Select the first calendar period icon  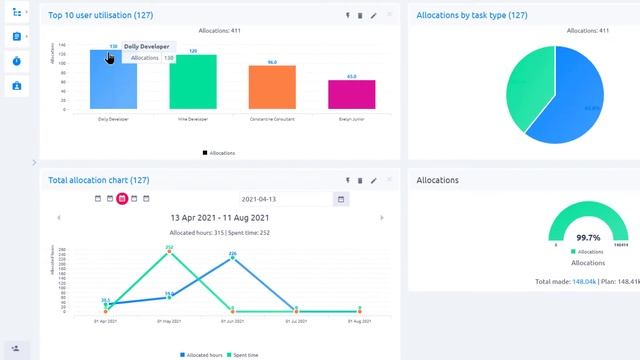click(98, 198)
